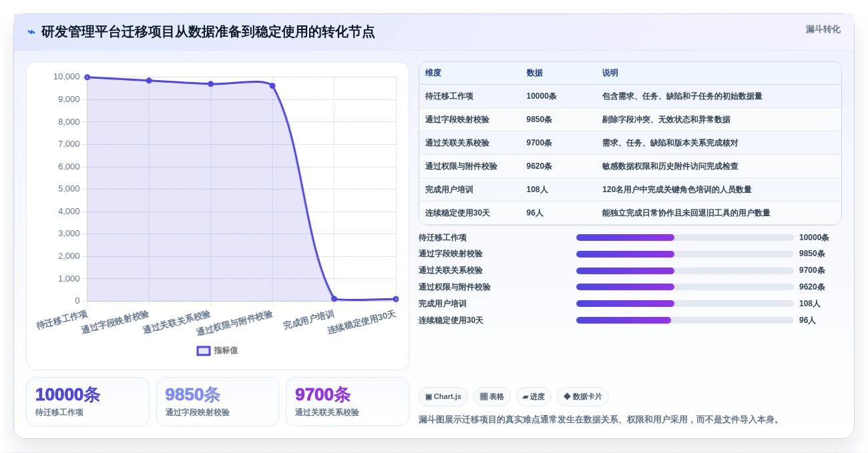The width and height of the screenshot is (868, 453).
Task: Click description 敏感数据权限和历史附件访问完成检查
Action: pos(670,166)
